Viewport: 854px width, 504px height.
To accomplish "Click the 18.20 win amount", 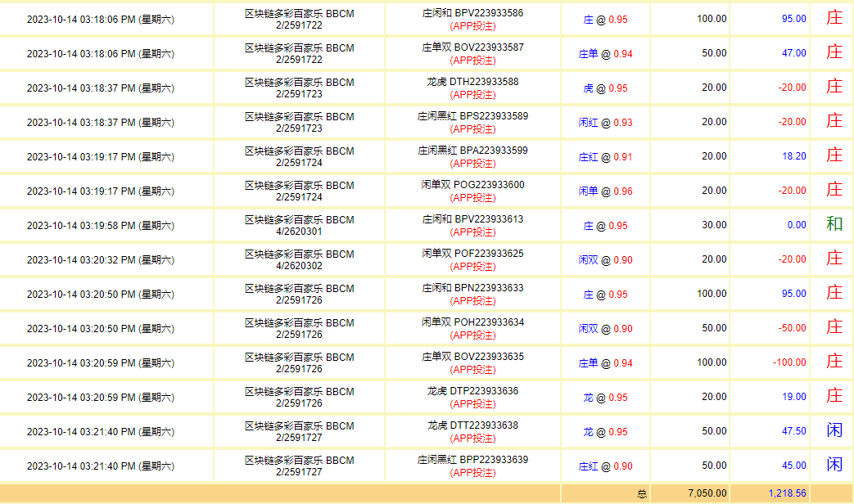I will (793, 156).
